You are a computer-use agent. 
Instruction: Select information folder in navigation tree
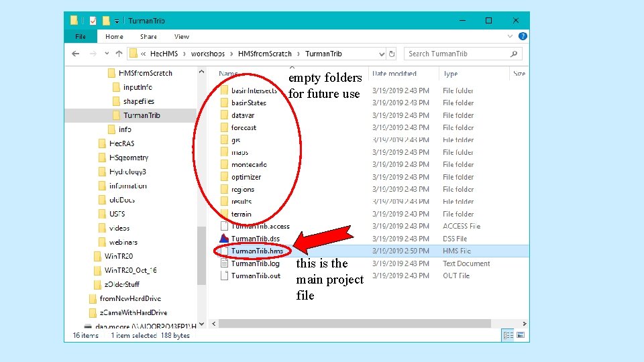(x=127, y=186)
